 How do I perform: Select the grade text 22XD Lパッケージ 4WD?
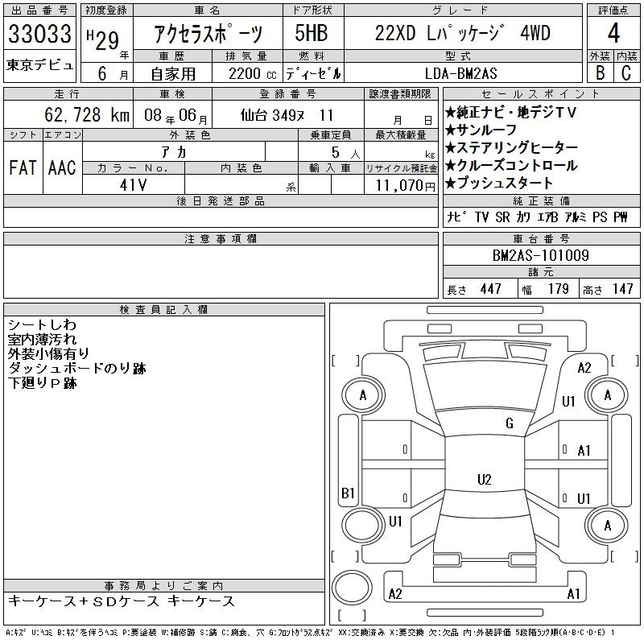(x=462, y=33)
